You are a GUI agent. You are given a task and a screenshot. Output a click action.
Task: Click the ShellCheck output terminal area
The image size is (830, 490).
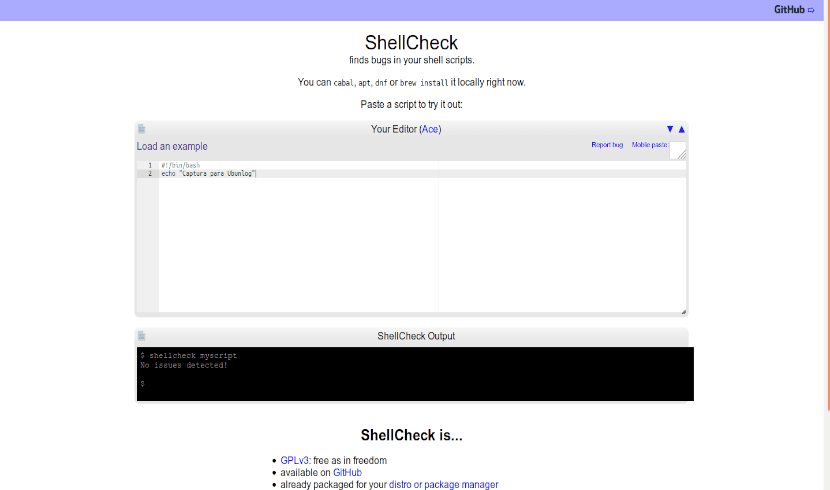pyautogui.click(x=415, y=374)
